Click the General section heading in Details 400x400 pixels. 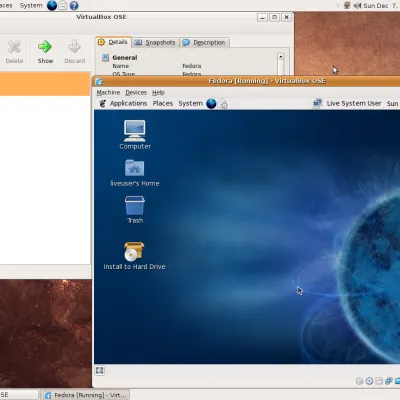coord(125,57)
